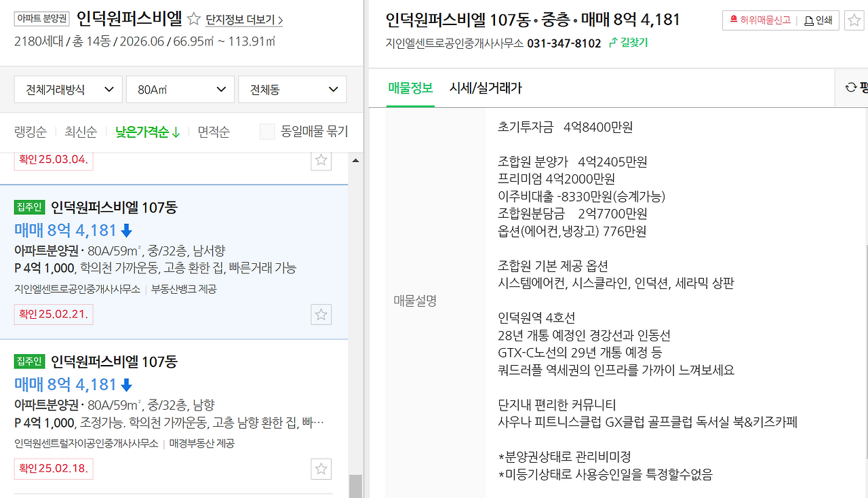The width and height of the screenshot is (868, 498).
Task: Expand the 전체동 building selector dropdown
Action: point(292,89)
